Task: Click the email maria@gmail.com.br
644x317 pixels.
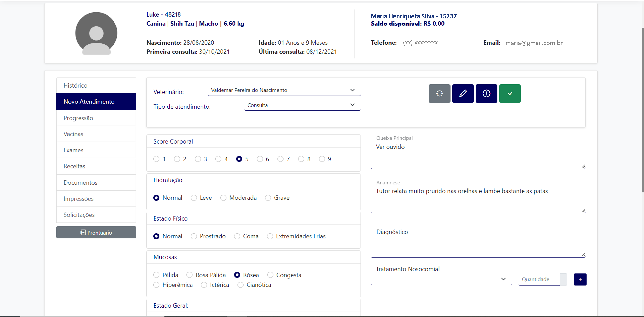Action: click(534, 43)
